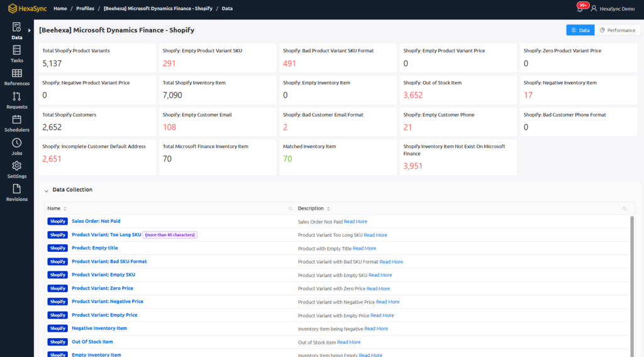Open the notifications bell with 99+ badge
Screen dimensions: 644x357
click(580, 9)
